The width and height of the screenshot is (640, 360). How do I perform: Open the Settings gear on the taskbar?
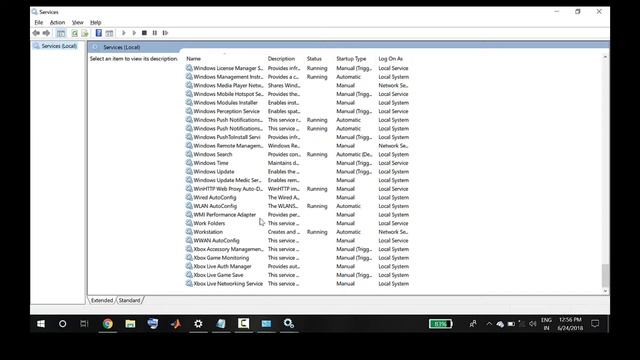point(198,324)
